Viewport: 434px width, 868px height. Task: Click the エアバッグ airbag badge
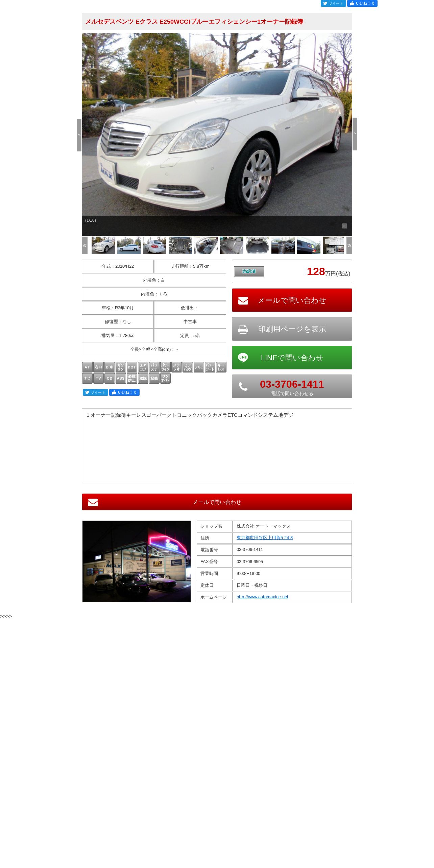pos(188,367)
